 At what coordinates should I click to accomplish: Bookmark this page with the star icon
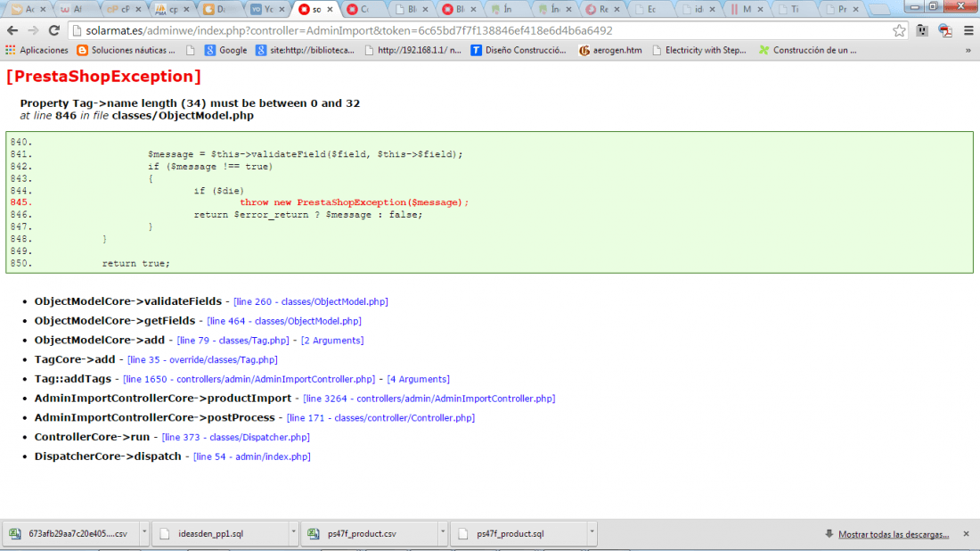click(899, 30)
